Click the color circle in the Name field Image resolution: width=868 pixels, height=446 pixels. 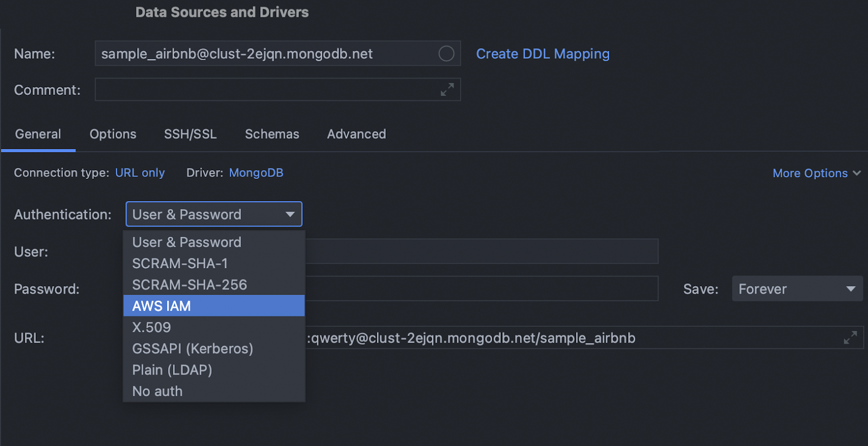446,54
